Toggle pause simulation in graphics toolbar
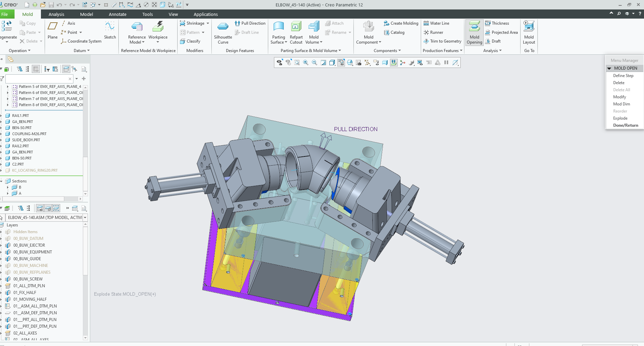644x346 pixels. click(x=446, y=63)
